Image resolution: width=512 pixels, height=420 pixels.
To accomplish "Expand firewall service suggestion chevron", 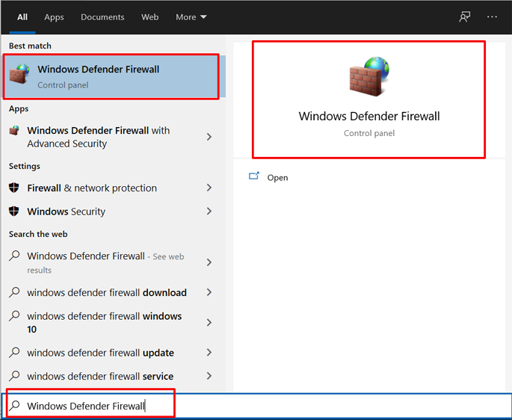I will point(209,376).
